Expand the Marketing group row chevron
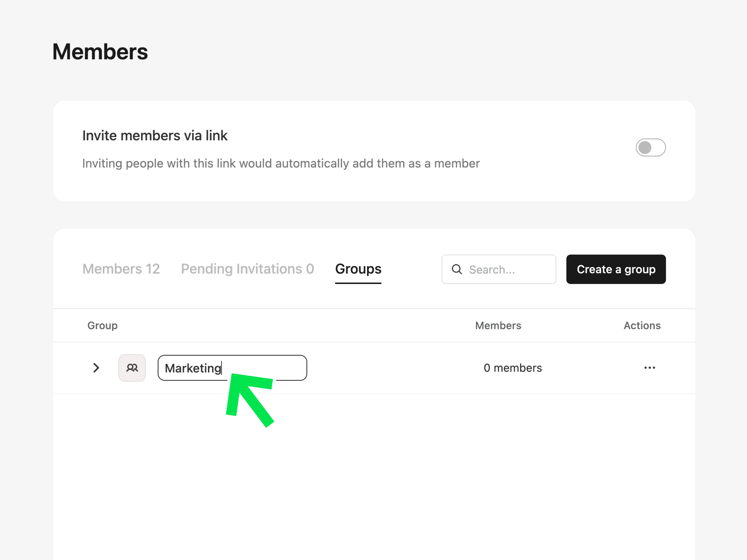The width and height of the screenshot is (747, 560). [96, 368]
